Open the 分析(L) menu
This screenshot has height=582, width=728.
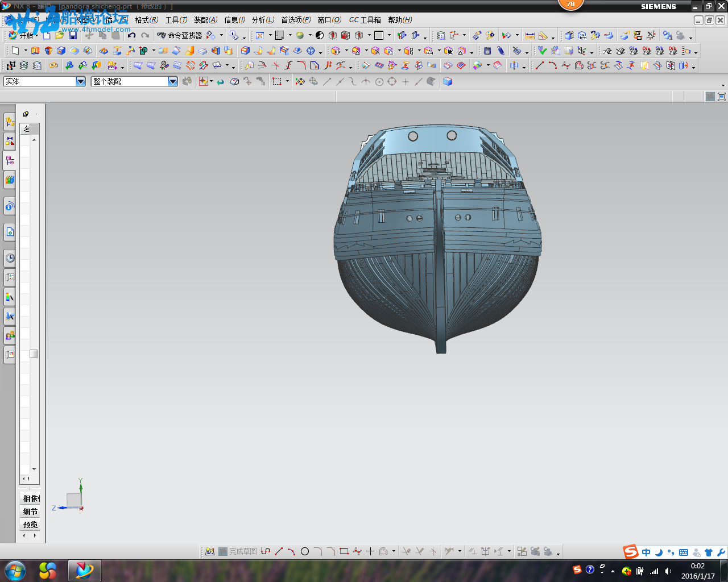tap(263, 20)
